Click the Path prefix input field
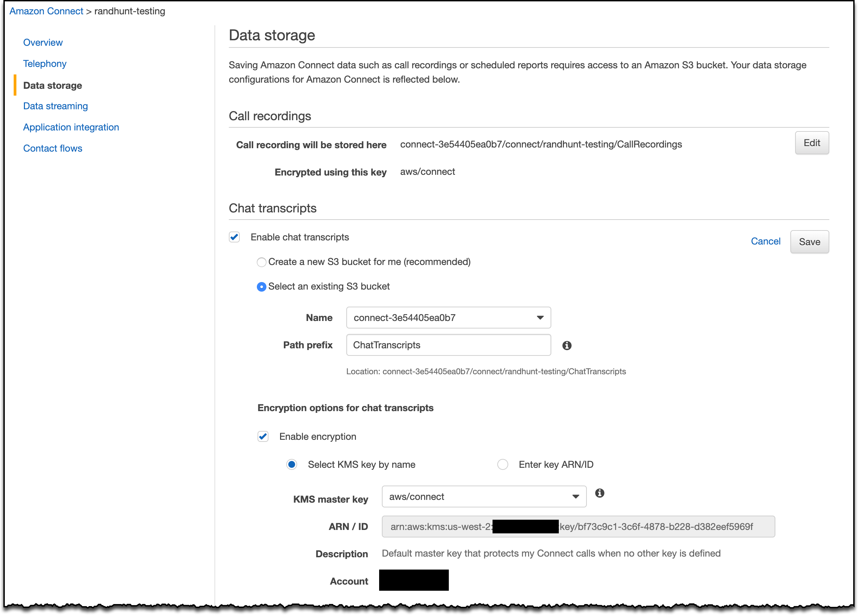 click(x=448, y=345)
